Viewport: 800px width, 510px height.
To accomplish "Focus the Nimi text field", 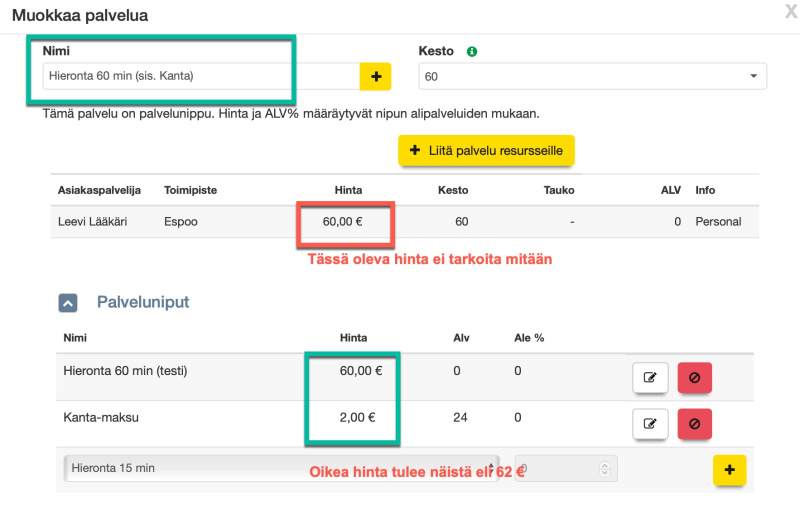I will [x=200, y=76].
